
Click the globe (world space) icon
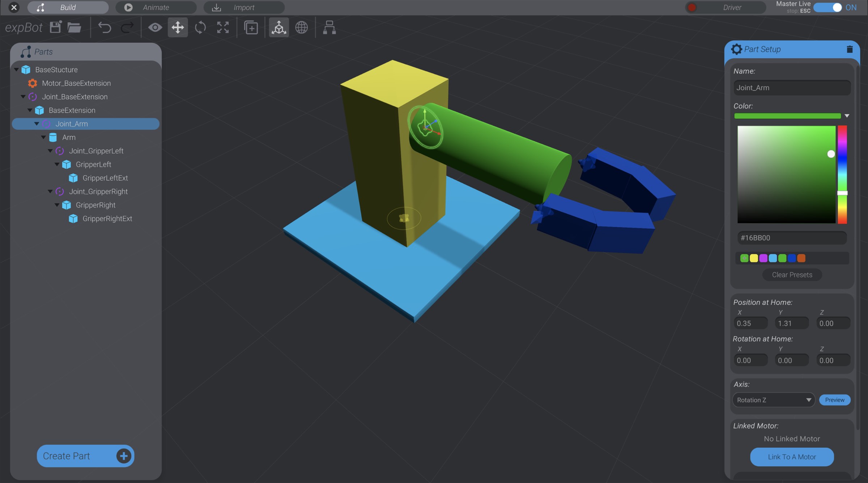tap(301, 27)
